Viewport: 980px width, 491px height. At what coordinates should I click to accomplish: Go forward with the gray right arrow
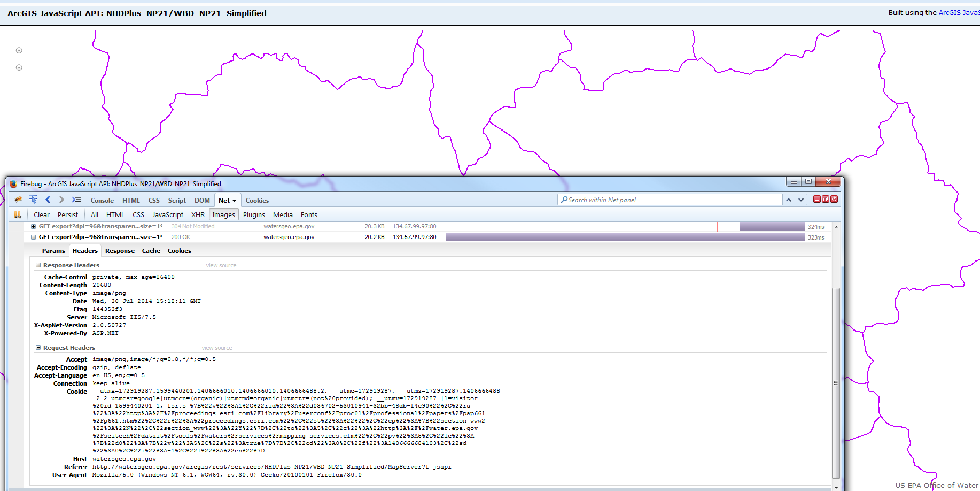point(61,200)
